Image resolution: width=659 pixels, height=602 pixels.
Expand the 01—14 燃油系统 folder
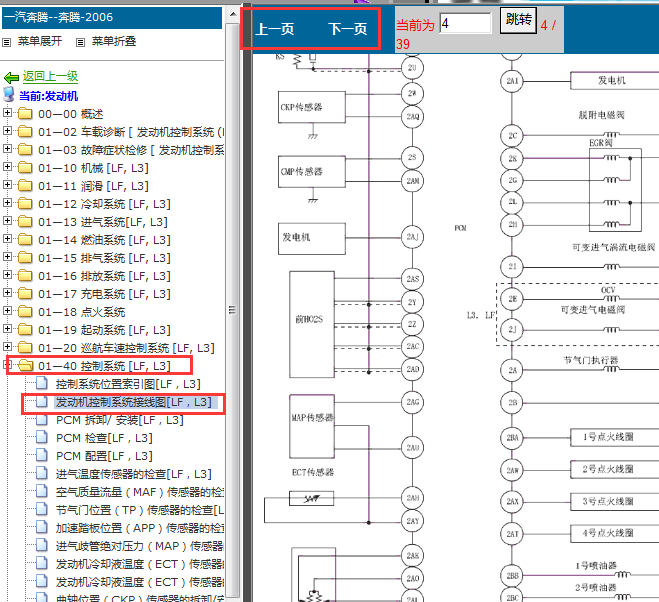(x=7, y=239)
